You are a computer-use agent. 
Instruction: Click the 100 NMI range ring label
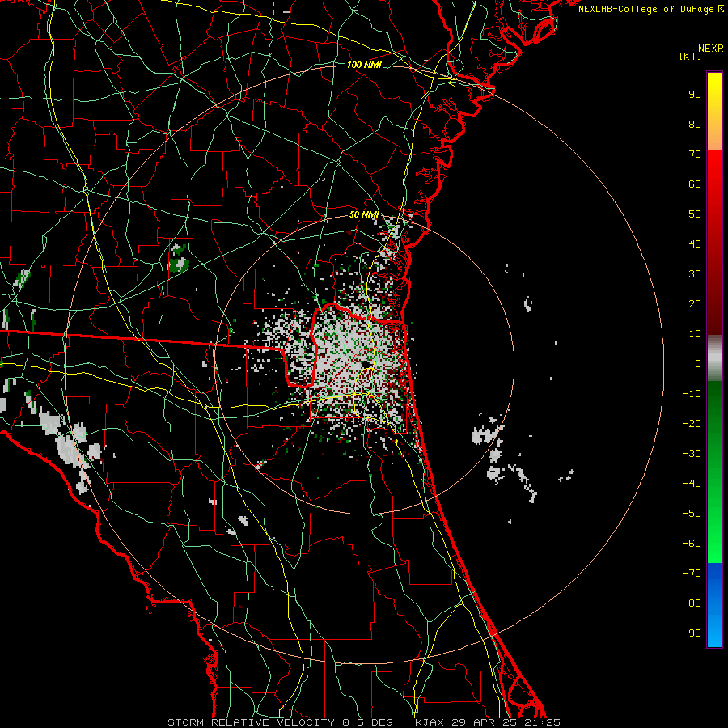point(364,65)
